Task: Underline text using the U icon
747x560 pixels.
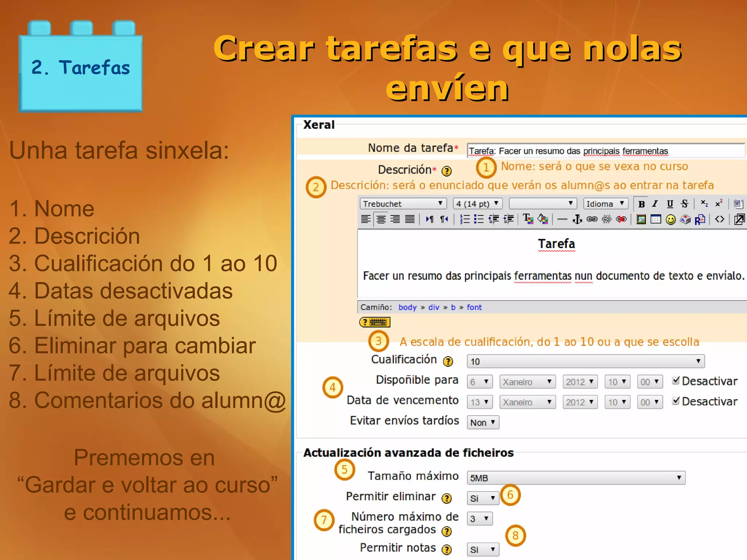Action: (x=670, y=204)
